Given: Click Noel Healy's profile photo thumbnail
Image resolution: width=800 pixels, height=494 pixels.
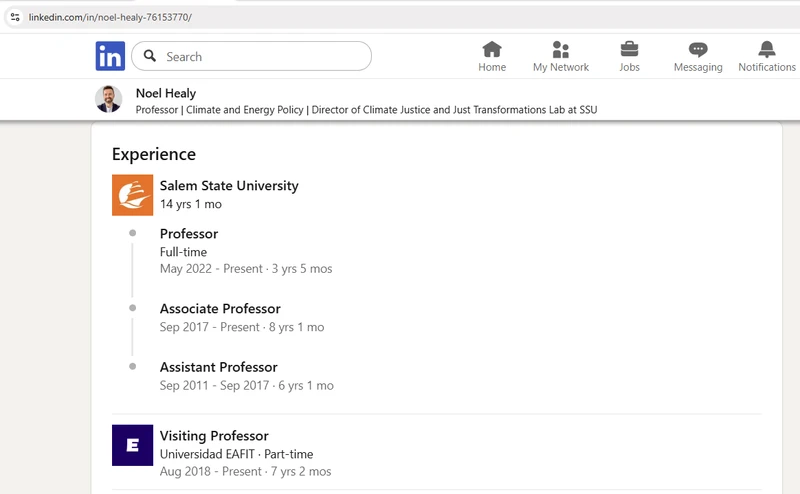Looking at the screenshot, I should coord(109,99).
